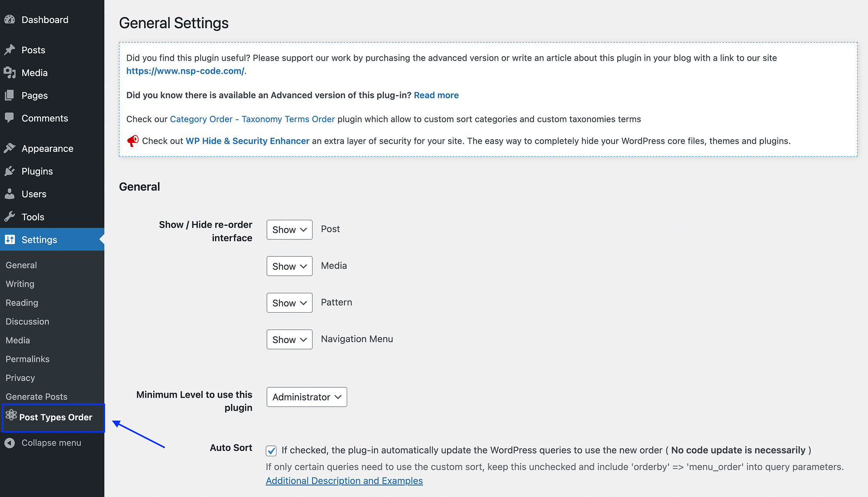This screenshot has width=868, height=497.
Task: Expand the Show dropdown for Pattern
Action: (289, 303)
